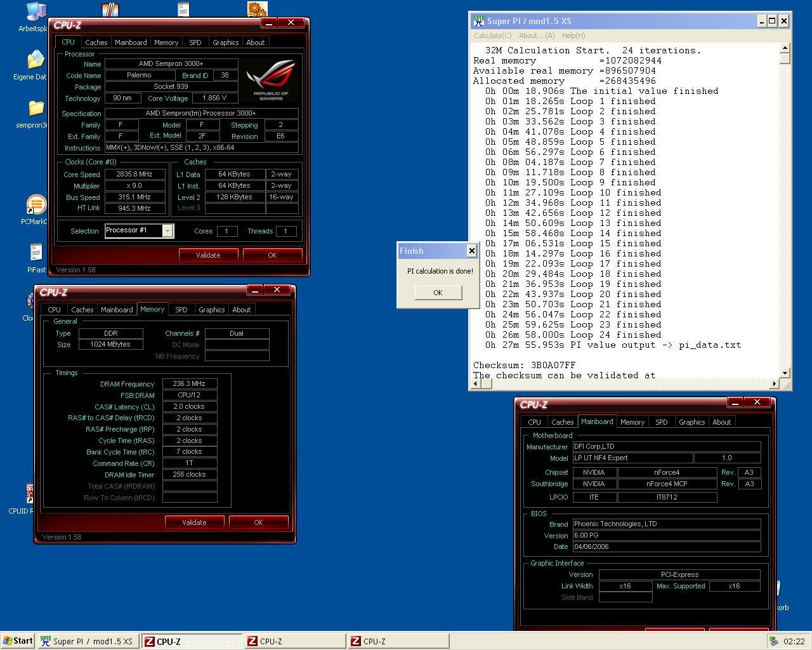Click the Loop 24 finished line
This screenshot has height=650, width=812.
click(x=573, y=335)
